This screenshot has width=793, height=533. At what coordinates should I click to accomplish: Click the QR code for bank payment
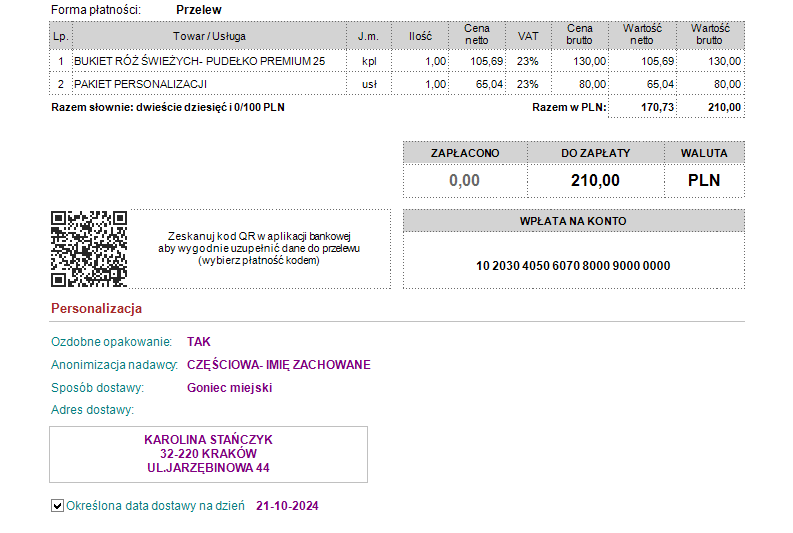point(89,249)
